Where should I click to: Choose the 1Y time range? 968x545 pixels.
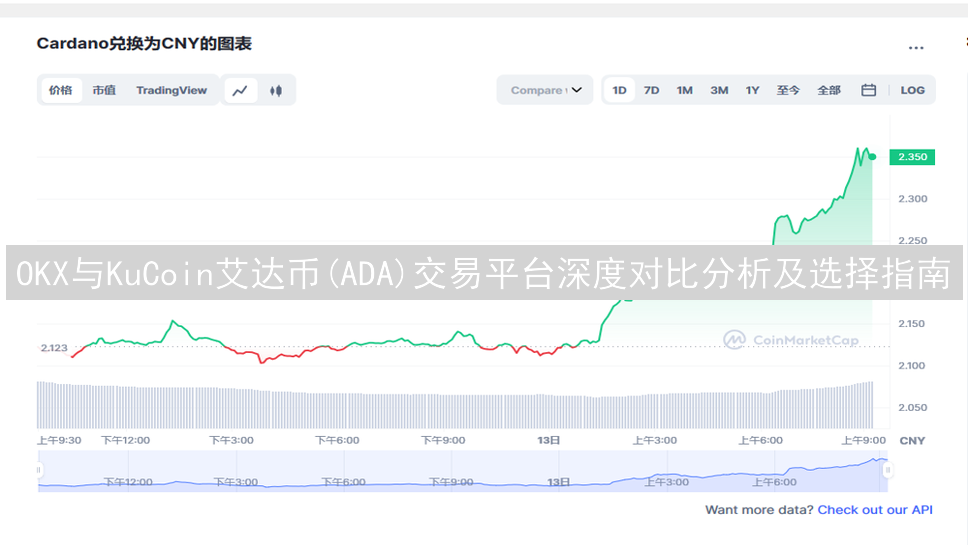pyautogui.click(x=753, y=90)
